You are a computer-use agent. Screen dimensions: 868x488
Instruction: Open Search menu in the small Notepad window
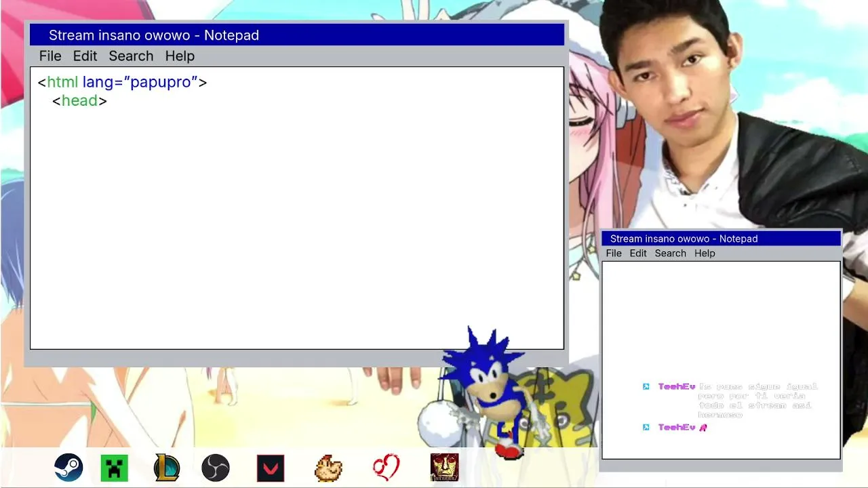[x=671, y=253]
